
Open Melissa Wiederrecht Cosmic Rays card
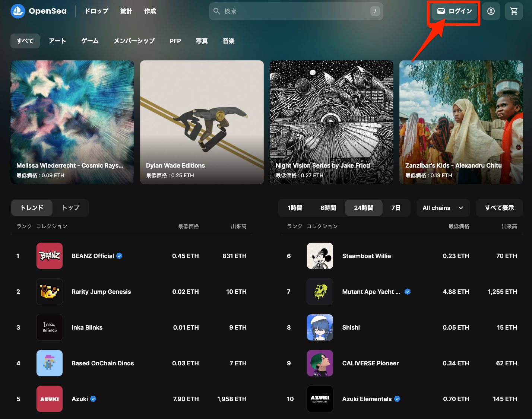click(72, 122)
